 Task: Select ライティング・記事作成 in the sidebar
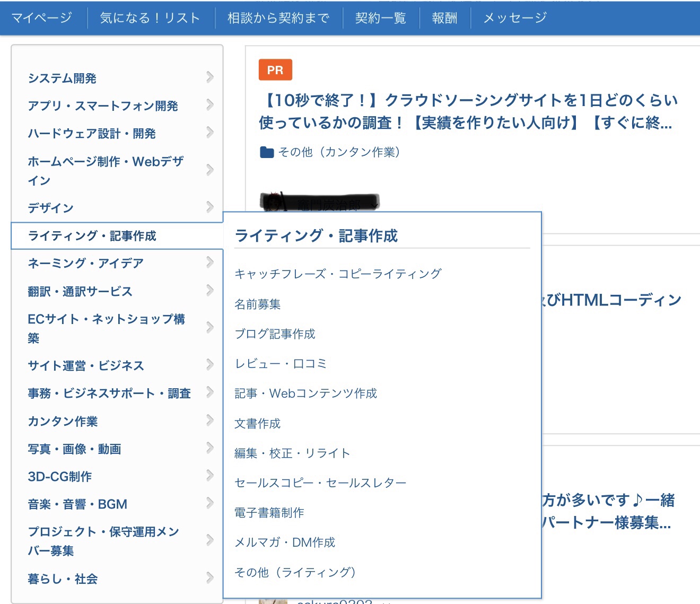(x=92, y=236)
